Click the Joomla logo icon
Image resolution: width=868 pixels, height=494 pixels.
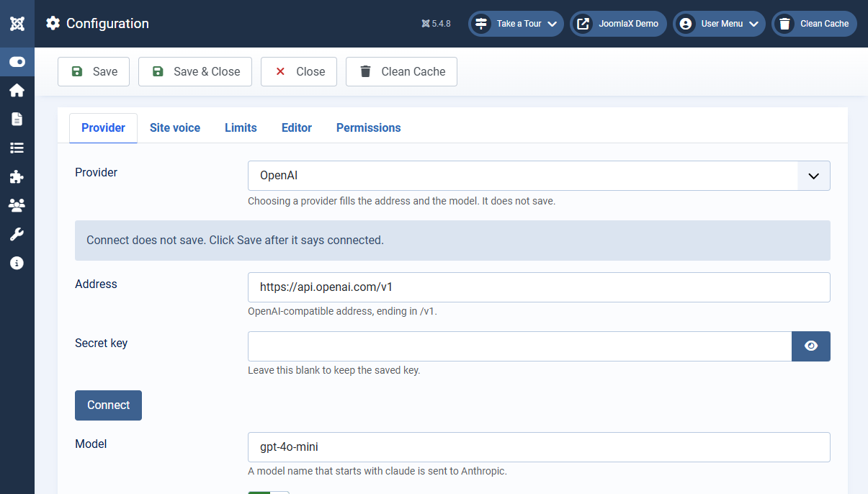pyautogui.click(x=17, y=24)
